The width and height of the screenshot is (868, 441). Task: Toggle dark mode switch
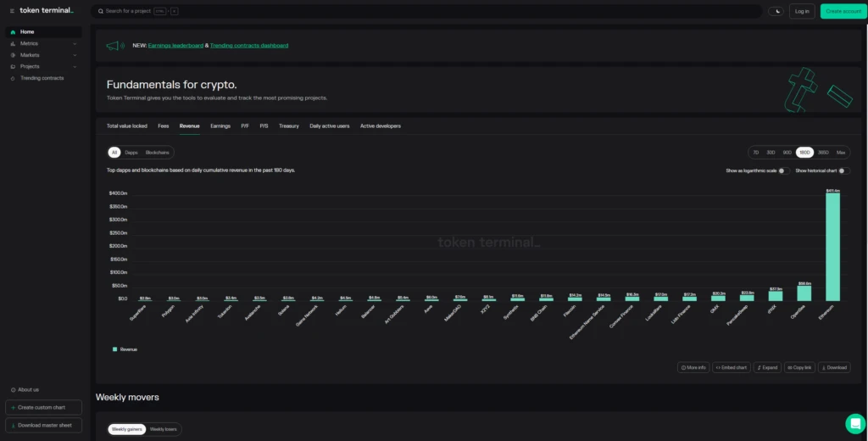(776, 11)
